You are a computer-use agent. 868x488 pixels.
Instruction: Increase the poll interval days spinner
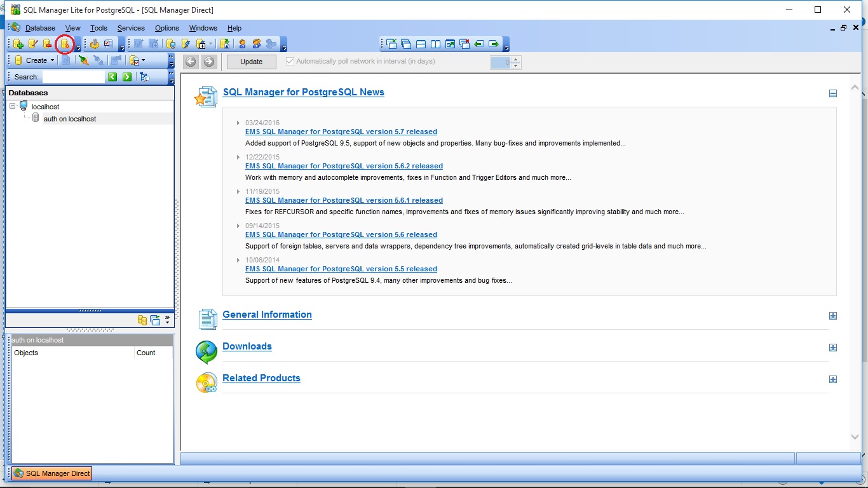[516, 59]
